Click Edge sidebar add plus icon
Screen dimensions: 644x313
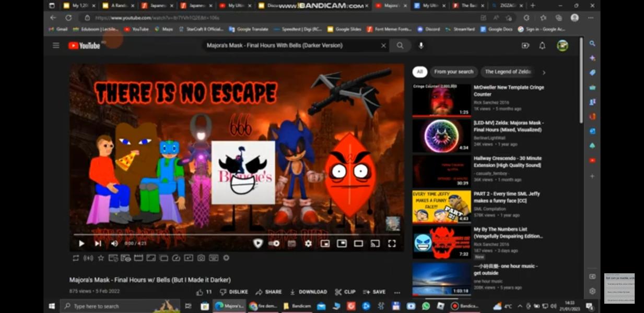[592, 176]
